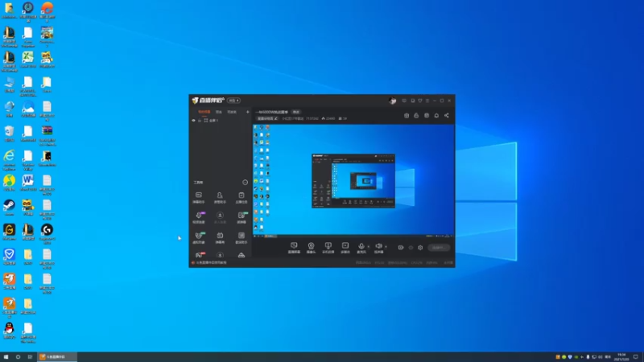The height and width of the screenshot is (362, 644).
Task: Click the streaming app taskbar button
Action: [x=57, y=357]
